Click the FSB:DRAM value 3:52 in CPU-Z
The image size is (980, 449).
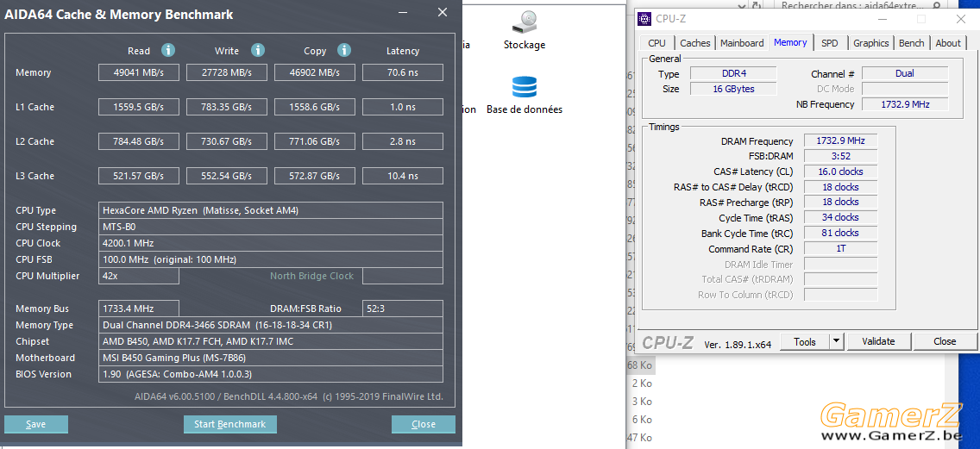pos(840,156)
